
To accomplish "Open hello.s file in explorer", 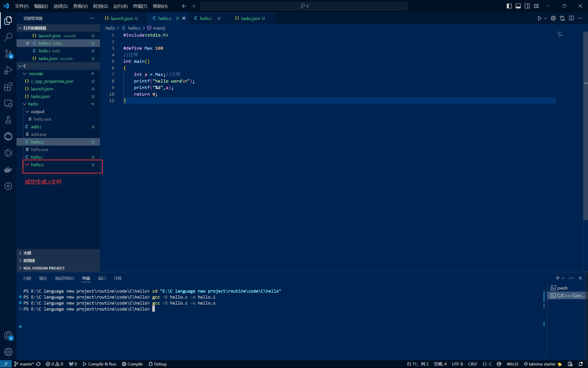I will (x=58, y=165).
